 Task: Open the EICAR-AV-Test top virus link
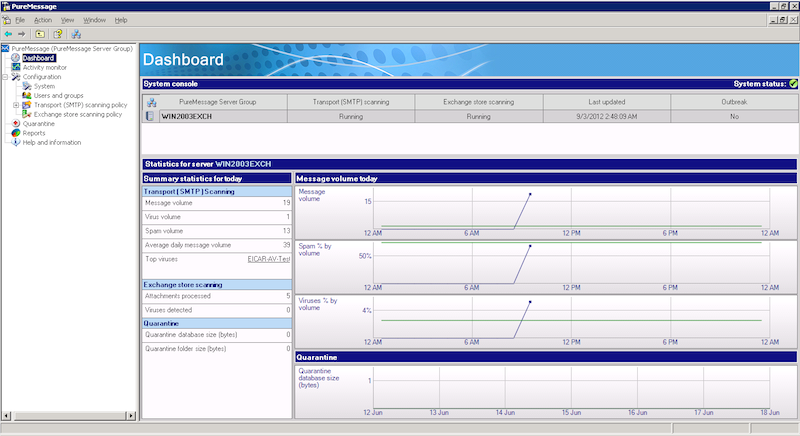(269, 259)
